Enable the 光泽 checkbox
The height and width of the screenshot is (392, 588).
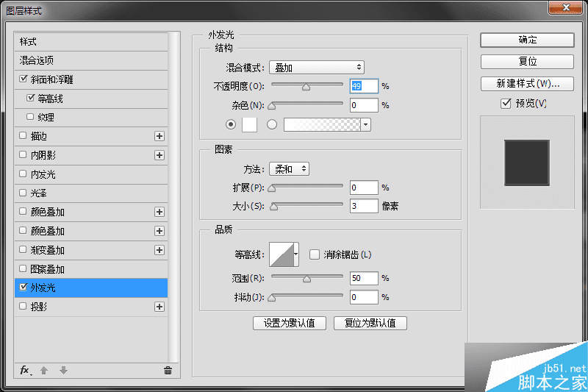coord(23,193)
